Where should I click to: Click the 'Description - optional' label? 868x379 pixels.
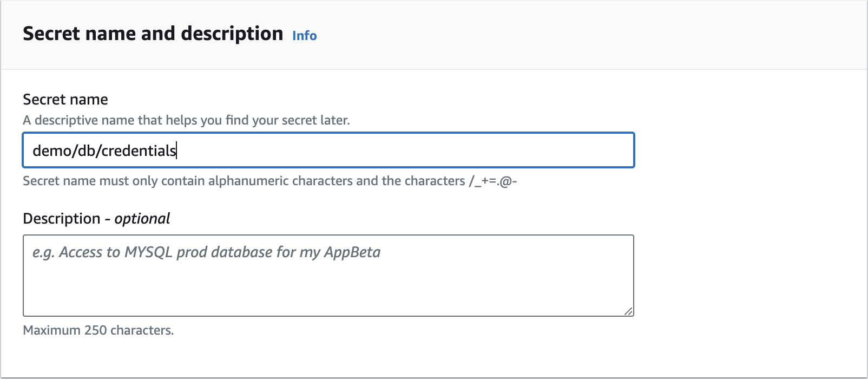click(96, 219)
